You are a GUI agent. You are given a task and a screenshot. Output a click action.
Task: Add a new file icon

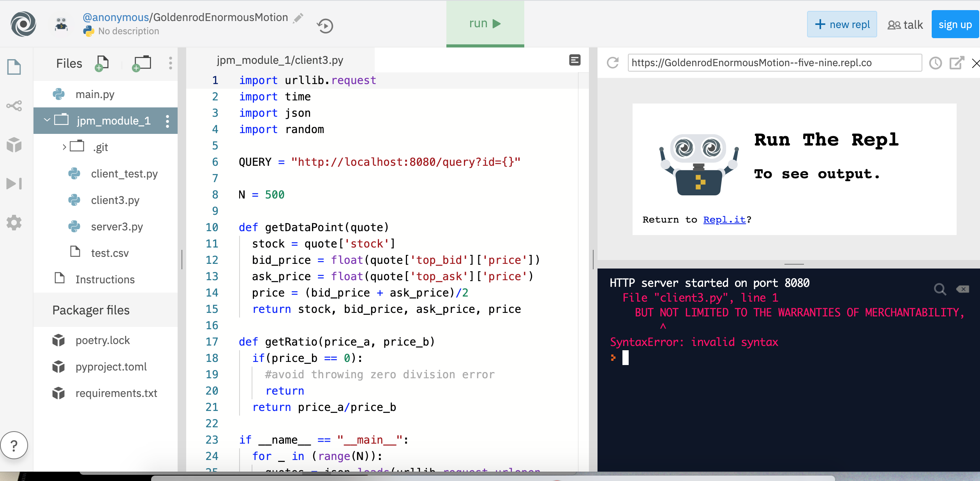click(x=102, y=63)
